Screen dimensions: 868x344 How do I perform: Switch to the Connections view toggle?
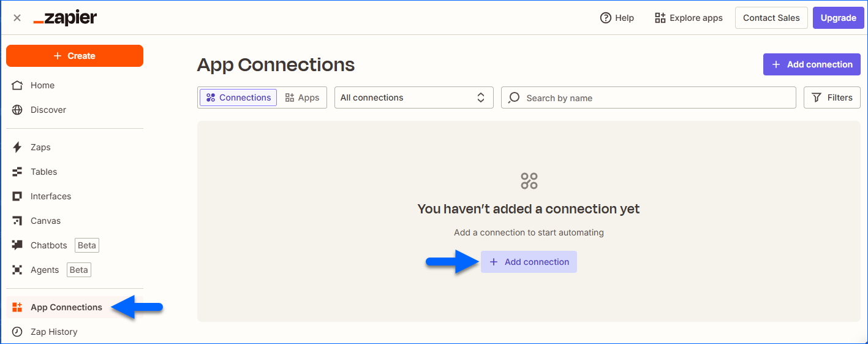(x=238, y=97)
